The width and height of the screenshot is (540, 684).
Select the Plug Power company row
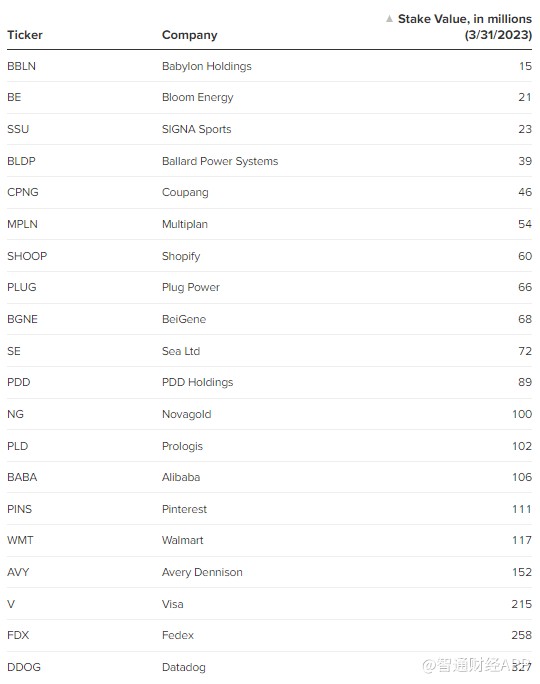point(270,287)
